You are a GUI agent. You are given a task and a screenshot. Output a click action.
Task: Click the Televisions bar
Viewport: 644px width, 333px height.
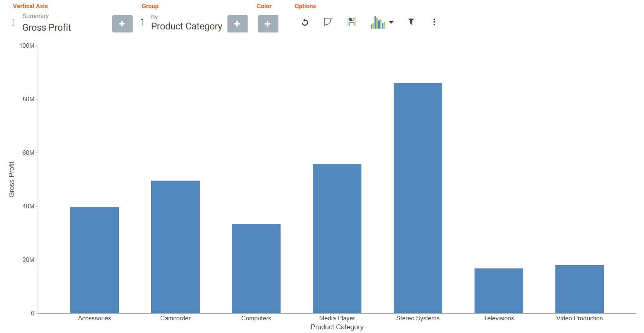click(x=499, y=291)
